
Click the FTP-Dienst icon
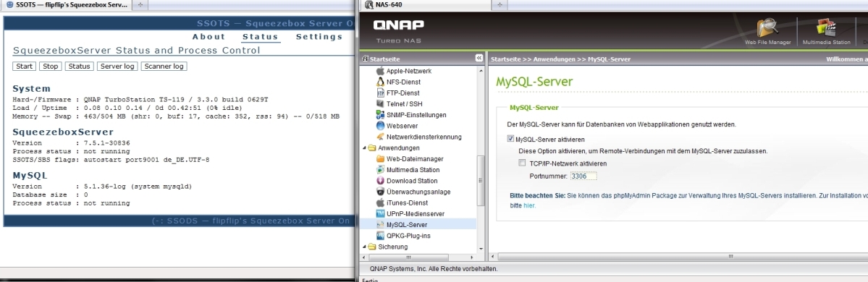(380, 93)
